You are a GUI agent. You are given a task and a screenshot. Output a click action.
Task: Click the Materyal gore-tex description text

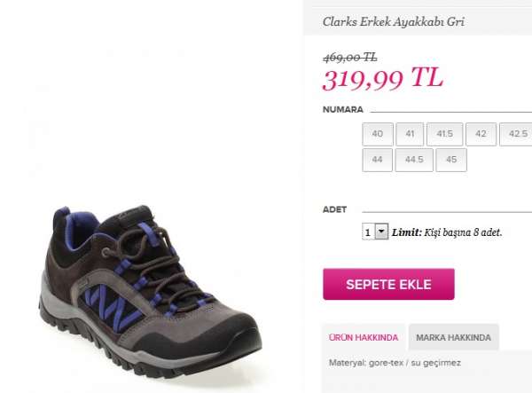(395, 363)
